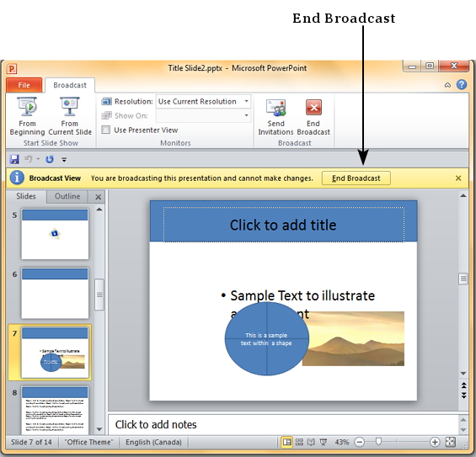Click the blue circle shape on slide

(267, 338)
